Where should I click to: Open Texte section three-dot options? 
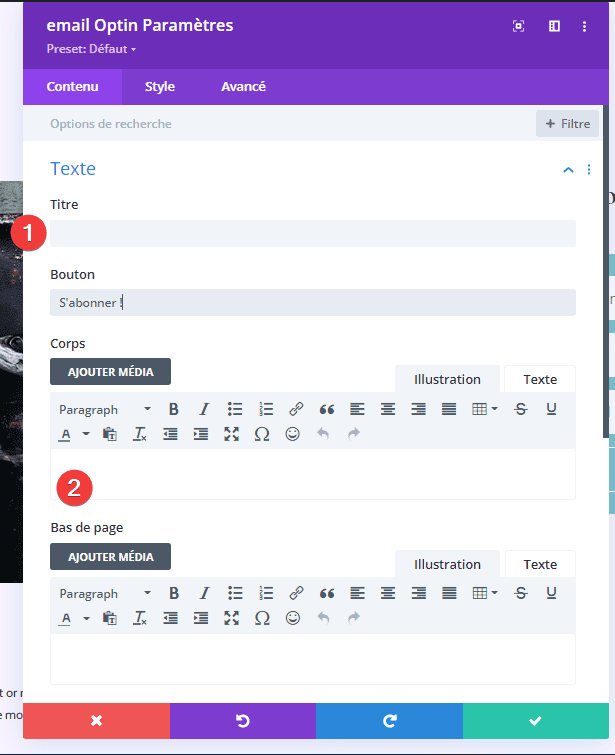click(589, 169)
